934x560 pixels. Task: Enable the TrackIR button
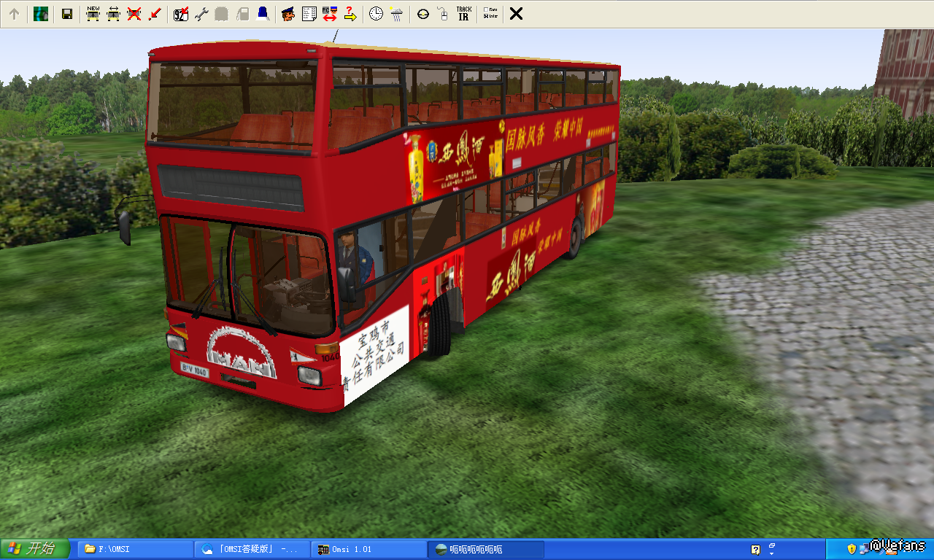(x=463, y=14)
